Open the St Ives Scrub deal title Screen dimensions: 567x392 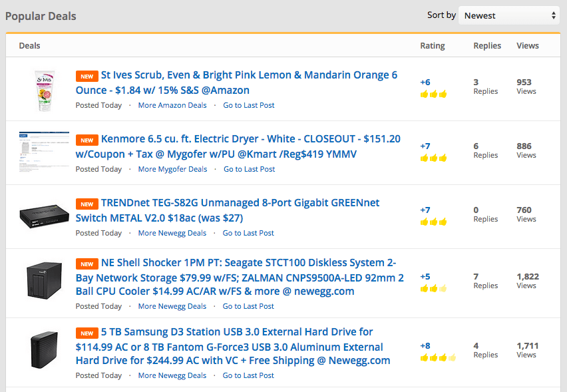pyautogui.click(x=236, y=83)
